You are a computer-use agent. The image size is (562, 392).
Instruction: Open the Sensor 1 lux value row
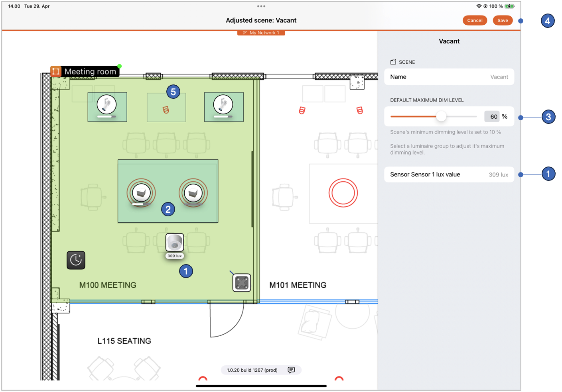click(x=449, y=174)
